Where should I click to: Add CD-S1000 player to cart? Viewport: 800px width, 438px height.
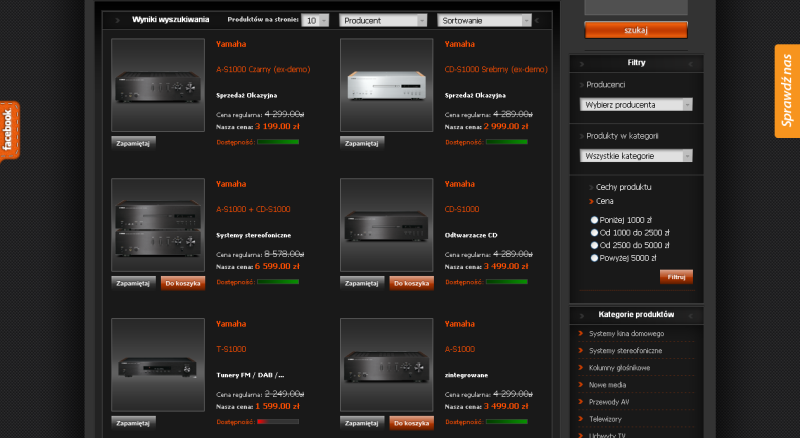(411, 283)
